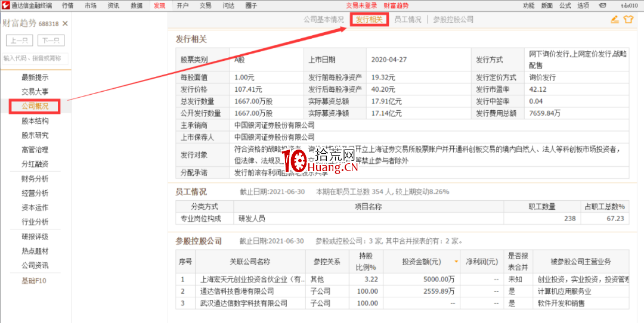Image resolution: width=644 pixels, height=323 pixels.
Task: Click the 投资金额 value 2559.89万
Action: click(x=440, y=291)
